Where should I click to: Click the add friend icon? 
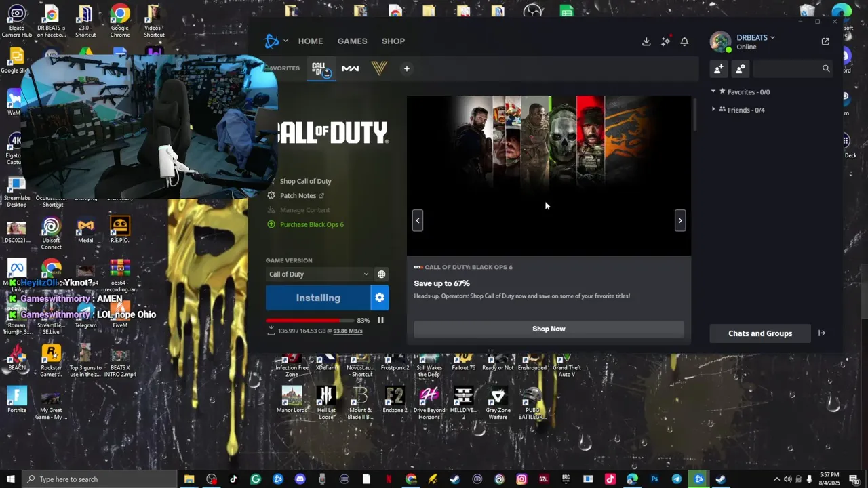tap(719, 68)
